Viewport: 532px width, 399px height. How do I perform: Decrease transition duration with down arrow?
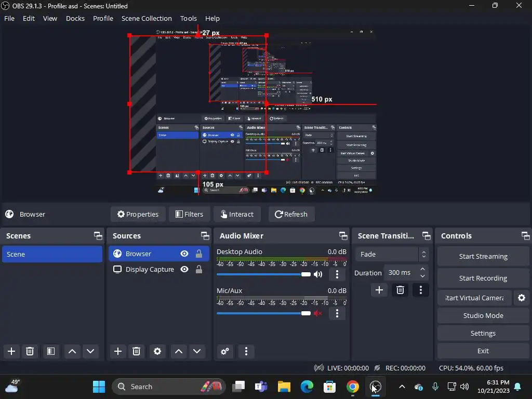[x=423, y=276]
